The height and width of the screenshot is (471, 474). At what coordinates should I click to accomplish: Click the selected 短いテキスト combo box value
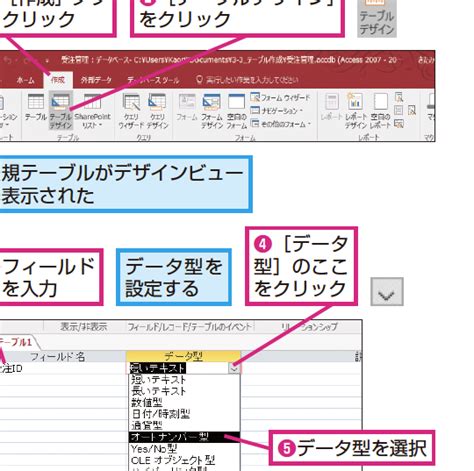click(157, 368)
